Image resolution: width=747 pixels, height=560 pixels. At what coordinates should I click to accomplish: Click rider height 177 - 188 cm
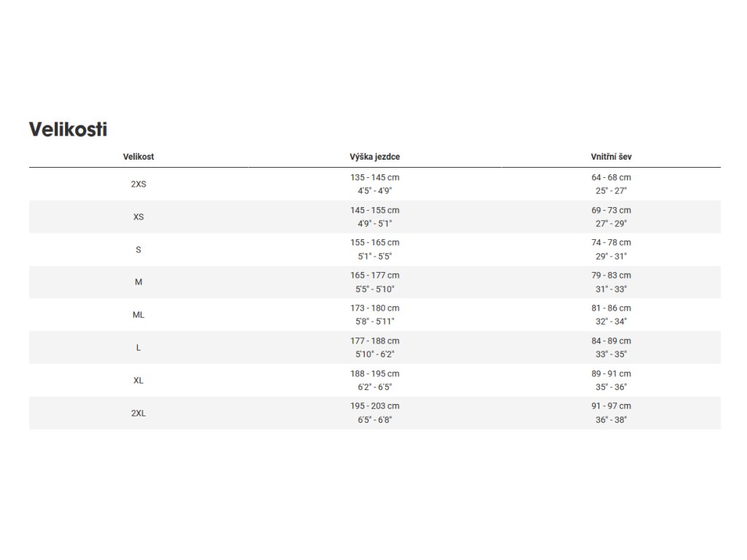coord(375,341)
